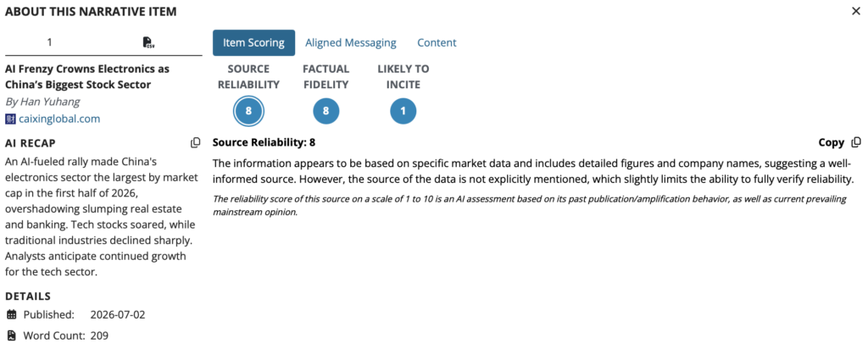Download the narrative item as CSV
This screenshot has width=868, height=349.
click(x=148, y=42)
